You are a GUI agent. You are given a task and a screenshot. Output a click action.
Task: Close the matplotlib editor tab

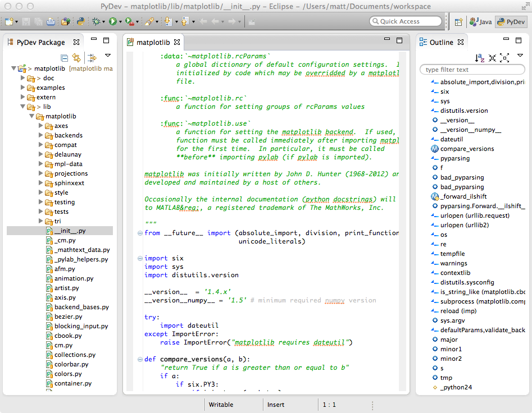tap(177, 42)
